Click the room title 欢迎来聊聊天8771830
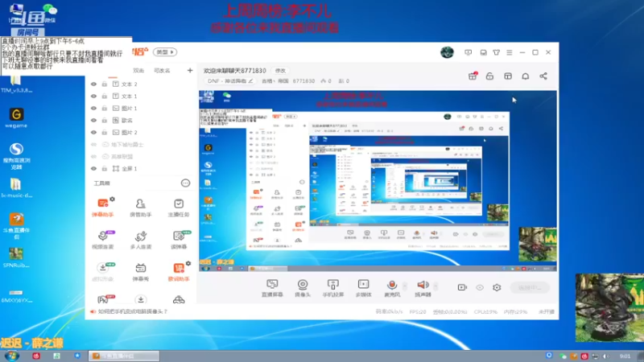 click(x=235, y=71)
